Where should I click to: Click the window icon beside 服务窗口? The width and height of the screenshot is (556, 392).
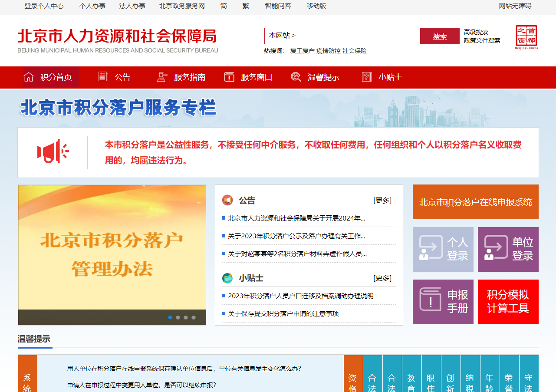229,77
